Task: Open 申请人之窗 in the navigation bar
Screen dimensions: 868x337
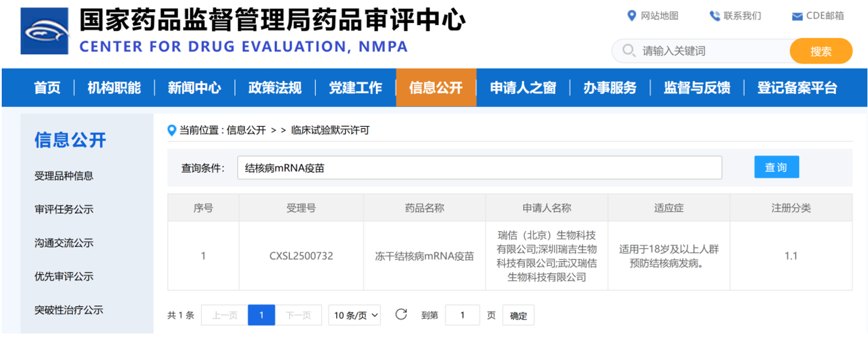Action: [522, 88]
